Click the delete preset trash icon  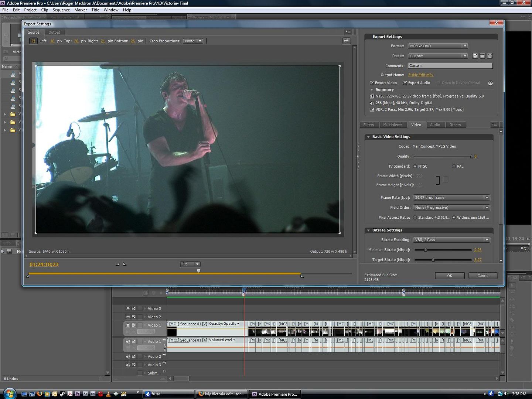coord(490,56)
